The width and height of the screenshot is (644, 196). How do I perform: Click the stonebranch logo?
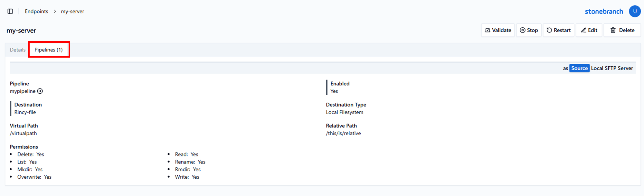pyautogui.click(x=604, y=12)
